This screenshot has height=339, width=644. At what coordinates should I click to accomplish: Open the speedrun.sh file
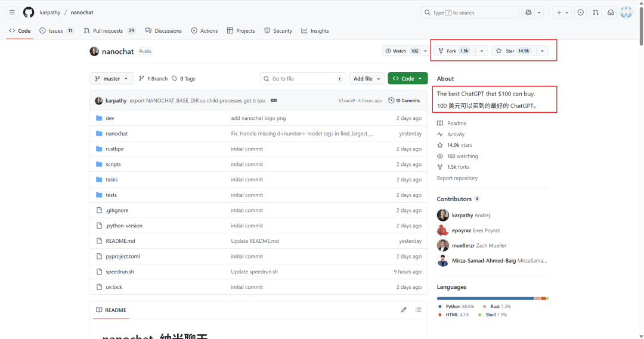coord(120,272)
